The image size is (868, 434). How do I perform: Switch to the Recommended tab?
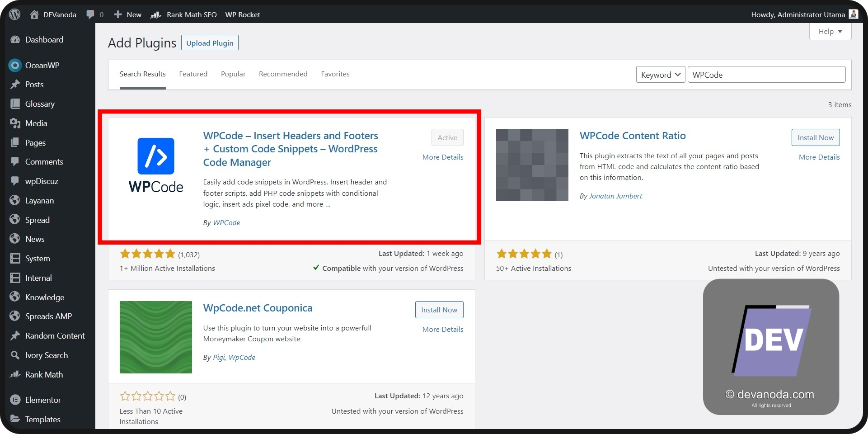[283, 74]
